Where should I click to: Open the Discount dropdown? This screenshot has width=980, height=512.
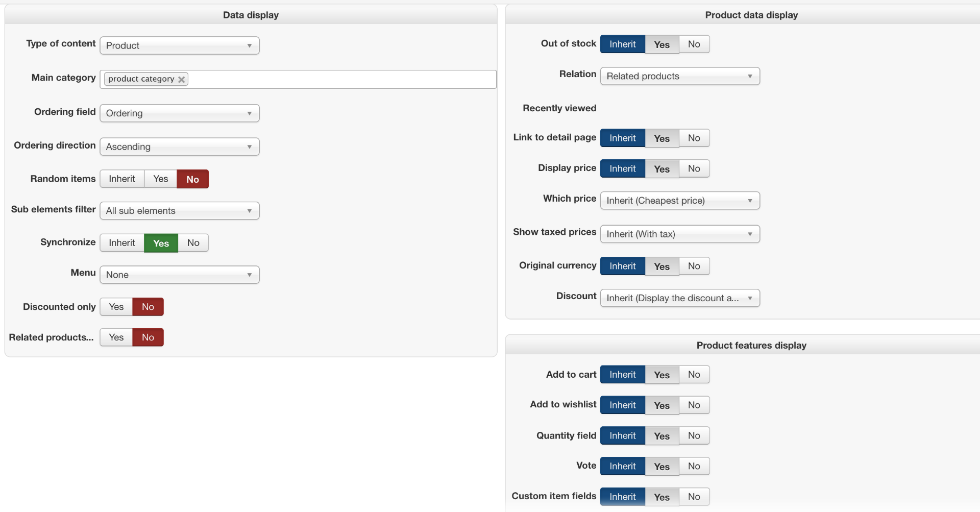point(679,298)
